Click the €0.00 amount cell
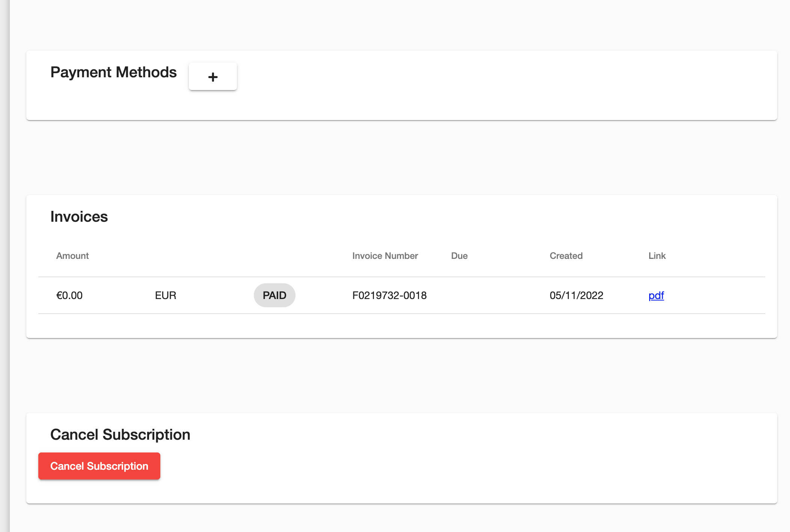Screen dimensions: 790x532 click(x=69, y=296)
